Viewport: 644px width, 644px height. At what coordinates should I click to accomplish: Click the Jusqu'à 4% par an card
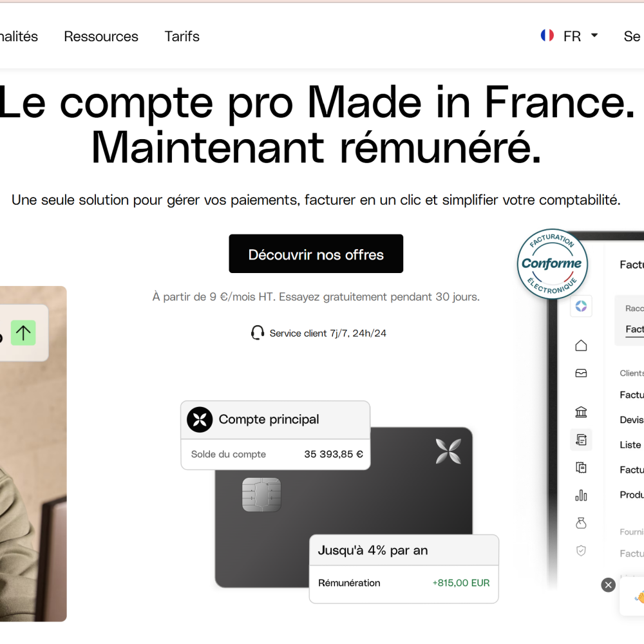(404, 569)
